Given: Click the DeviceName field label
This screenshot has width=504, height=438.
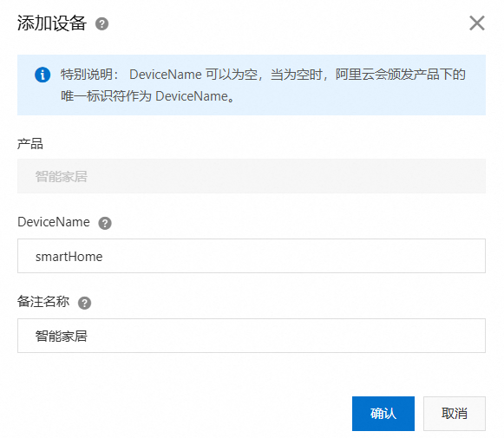Looking at the screenshot, I should coord(54,222).
